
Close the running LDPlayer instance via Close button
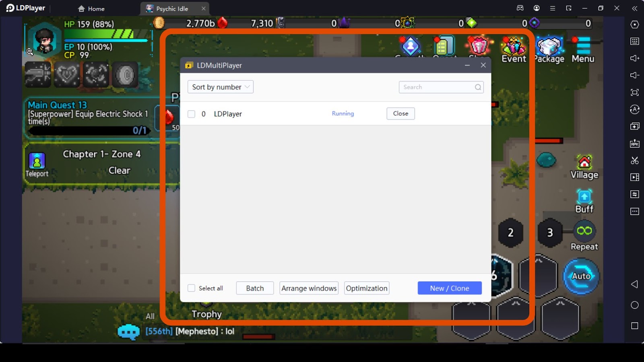400,113
